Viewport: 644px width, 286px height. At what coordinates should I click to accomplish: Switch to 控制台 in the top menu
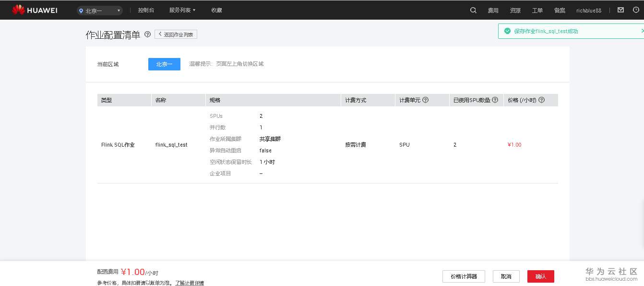pos(146,10)
